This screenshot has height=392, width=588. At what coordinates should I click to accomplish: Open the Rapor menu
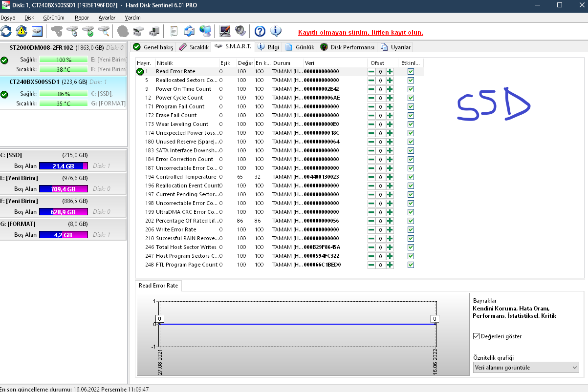(x=82, y=18)
